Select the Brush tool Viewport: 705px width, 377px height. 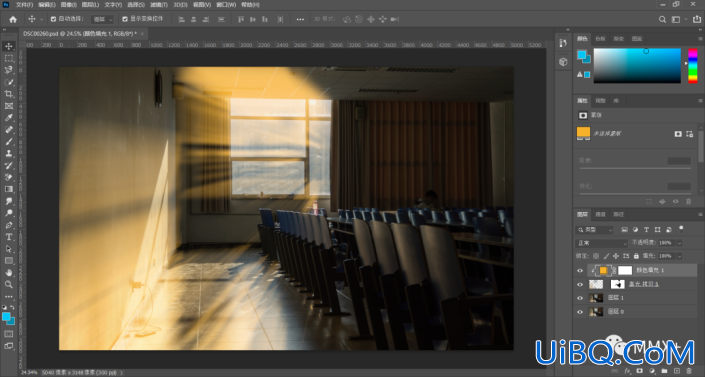coord(9,142)
